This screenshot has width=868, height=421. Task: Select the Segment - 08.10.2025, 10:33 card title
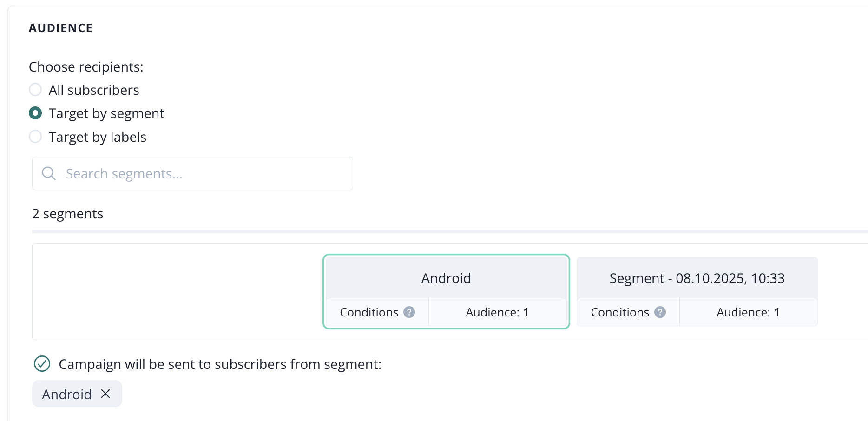[697, 278]
